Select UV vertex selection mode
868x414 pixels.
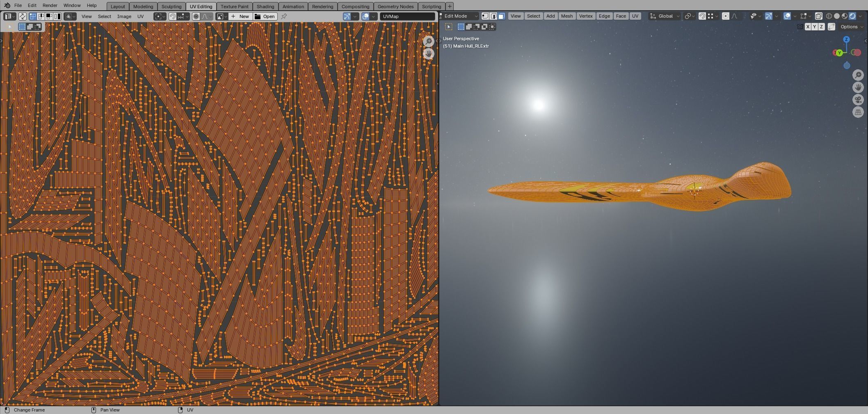pos(33,16)
